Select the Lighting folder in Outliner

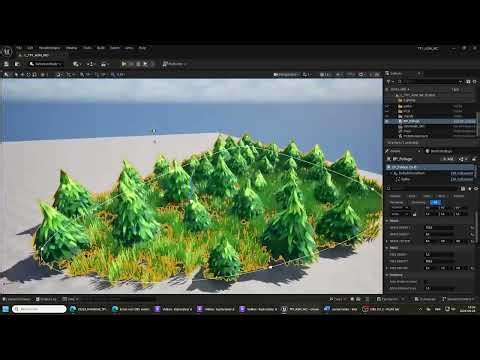[x=409, y=100]
